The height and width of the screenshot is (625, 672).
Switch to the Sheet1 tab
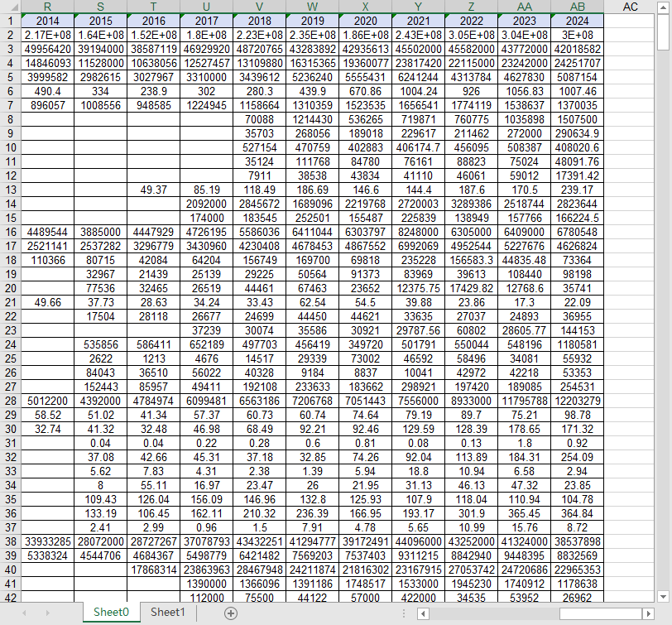point(167,612)
